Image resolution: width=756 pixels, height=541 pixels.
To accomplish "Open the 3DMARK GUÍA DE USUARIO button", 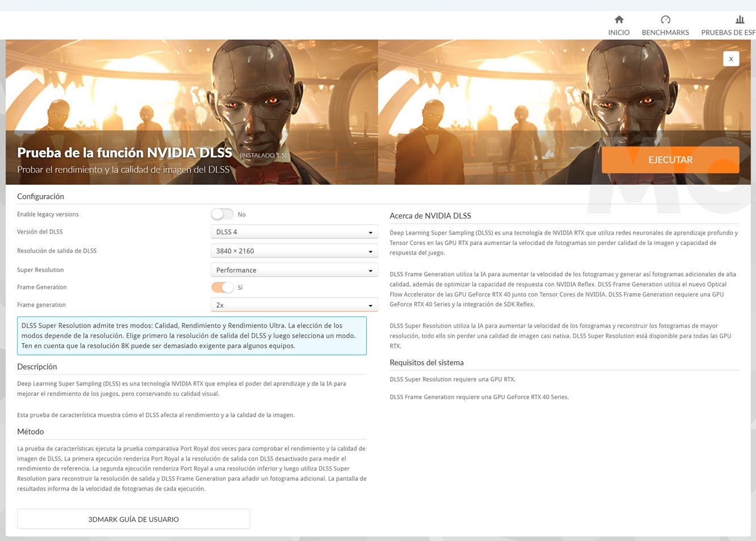I will pos(133,519).
